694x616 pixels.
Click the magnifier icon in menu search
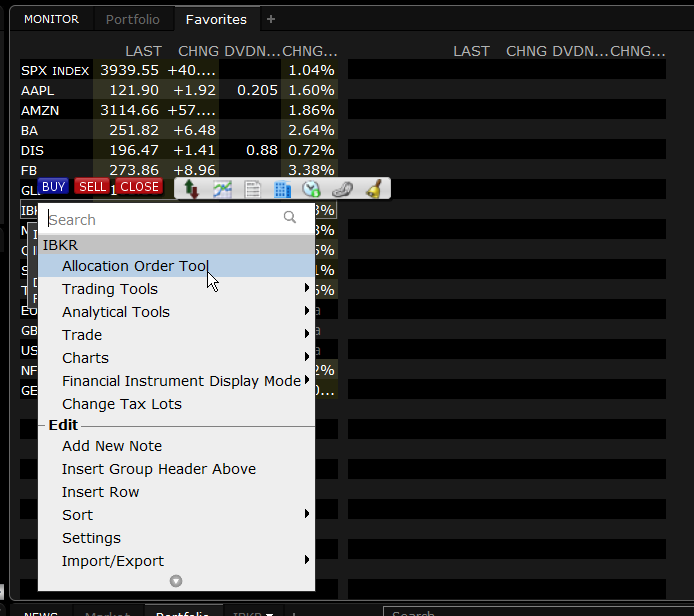pyautogui.click(x=289, y=217)
